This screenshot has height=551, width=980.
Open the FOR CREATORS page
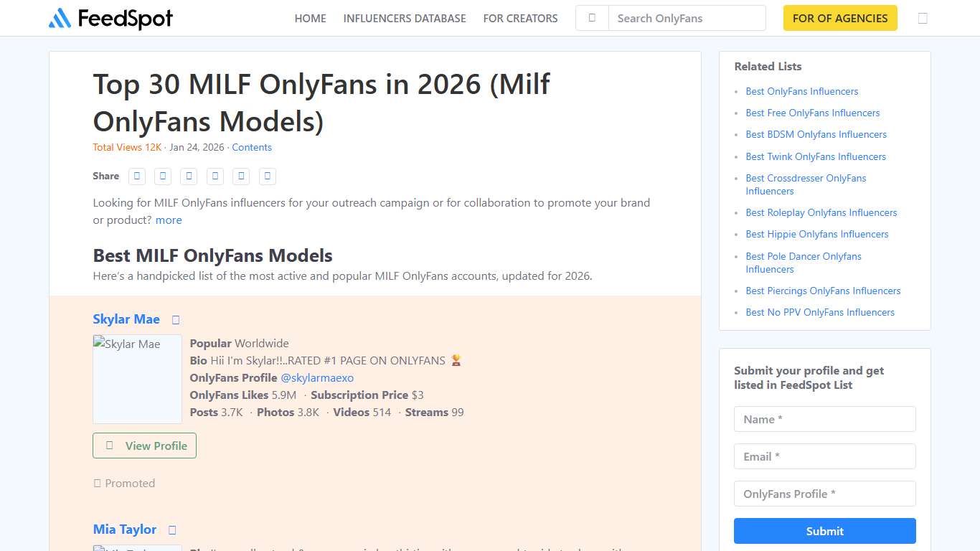[520, 19]
